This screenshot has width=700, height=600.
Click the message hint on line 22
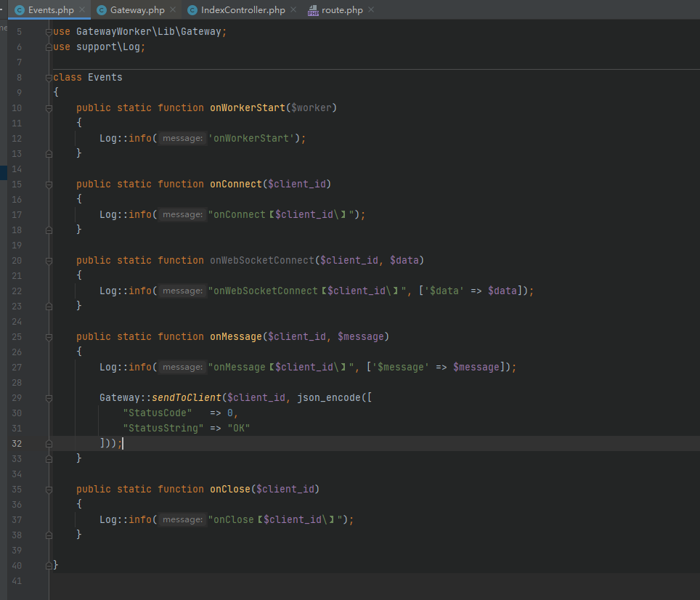click(182, 291)
